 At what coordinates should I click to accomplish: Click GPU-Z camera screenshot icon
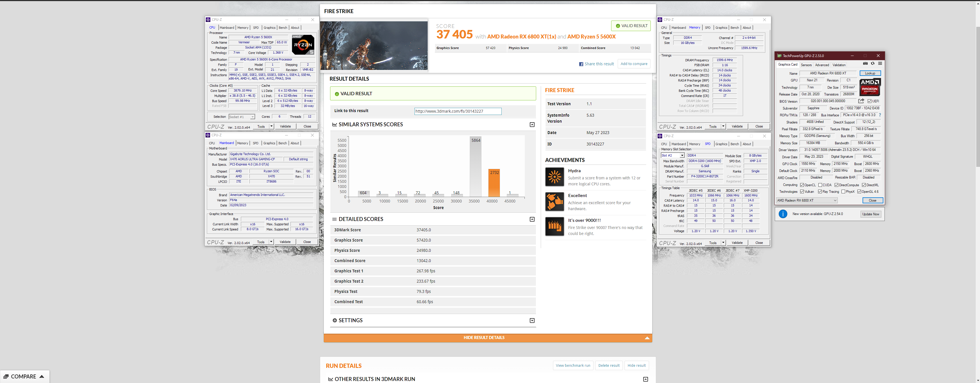point(865,64)
